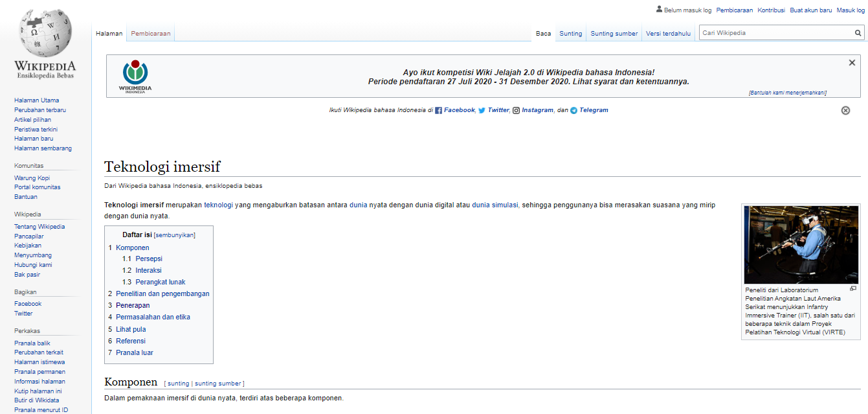Open Kutip halaman ini link

38,391
